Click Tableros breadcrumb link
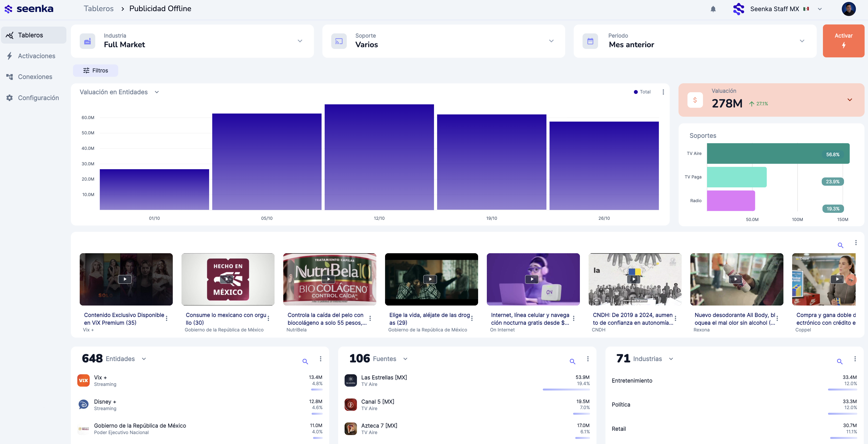868x444 pixels. [98, 9]
